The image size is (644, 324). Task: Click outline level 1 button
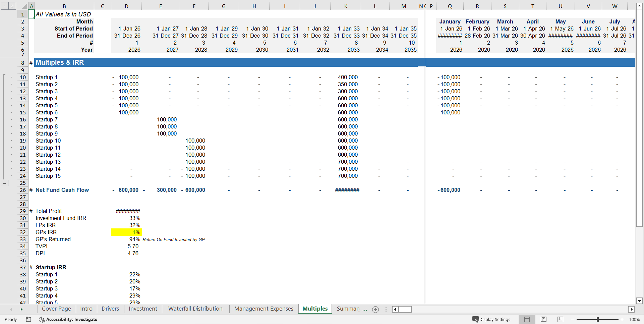(x=4, y=6)
